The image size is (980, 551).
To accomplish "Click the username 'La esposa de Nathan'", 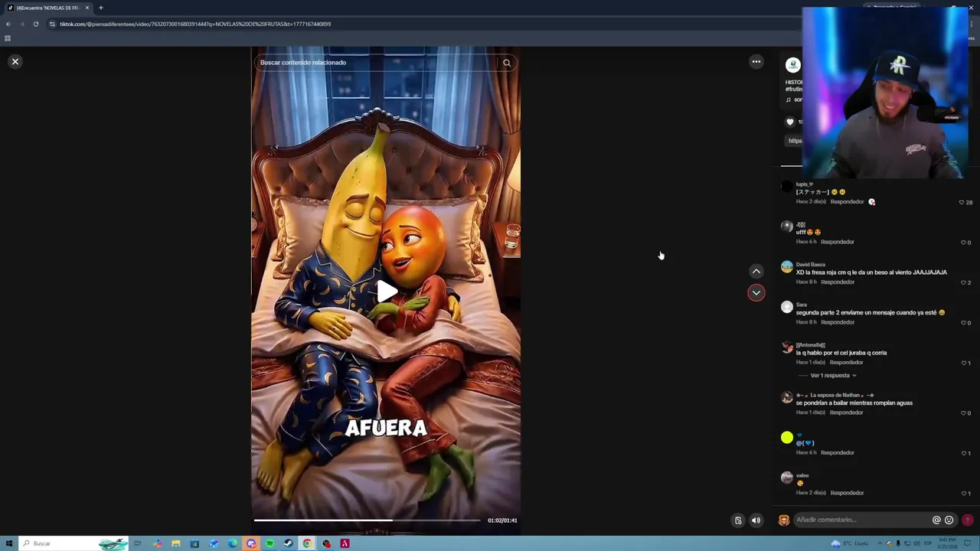I will [x=835, y=395].
